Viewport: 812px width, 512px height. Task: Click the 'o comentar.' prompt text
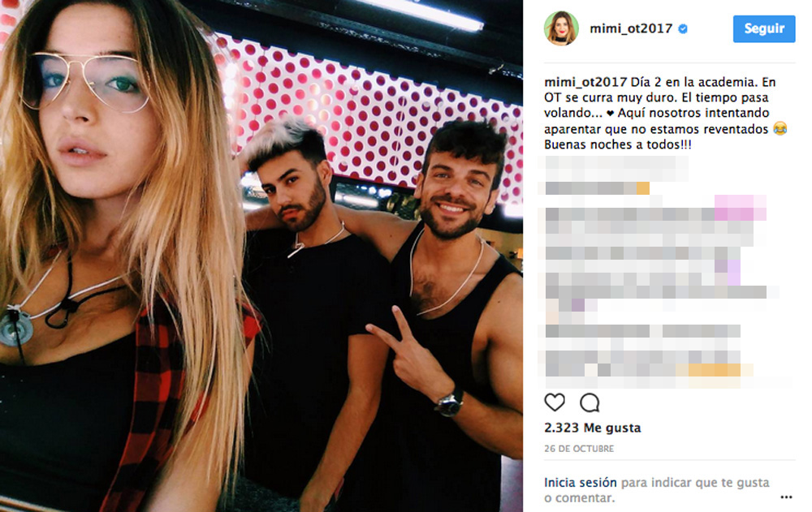click(580, 498)
